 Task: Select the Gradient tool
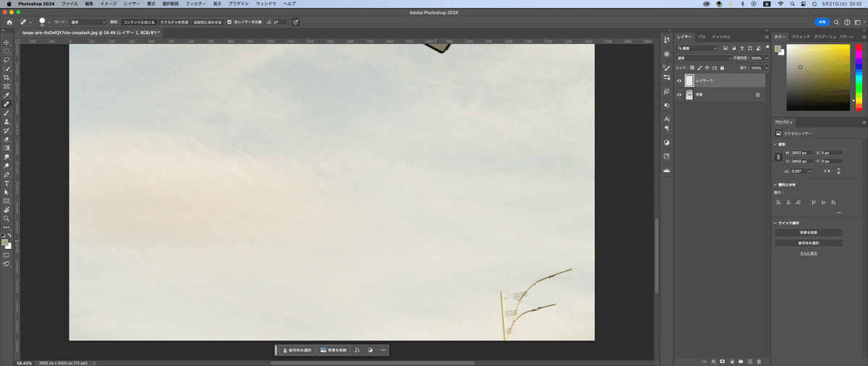[7, 148]
